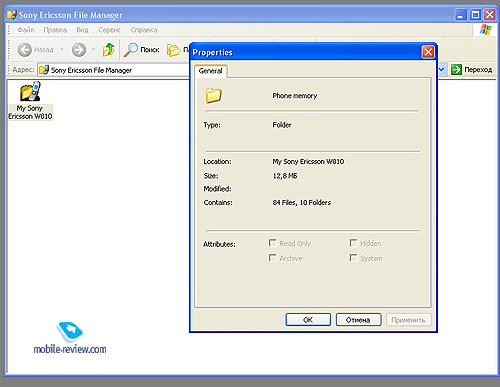
Task: Open the Сервис menu
Action: [x=109, y=30]
